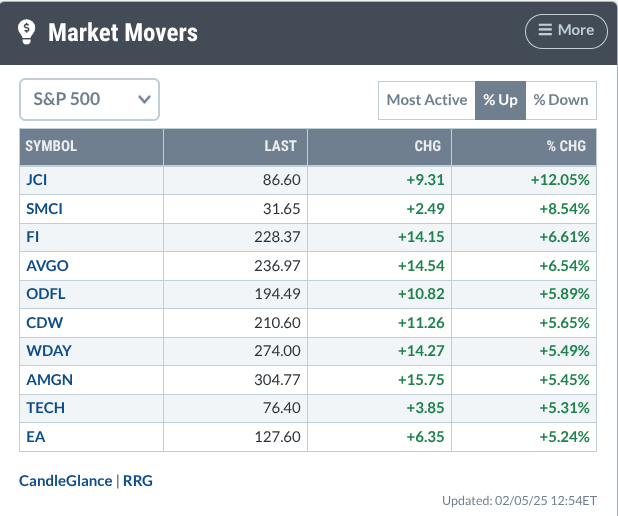Open the ODFL symbol link

click(46, 294)
